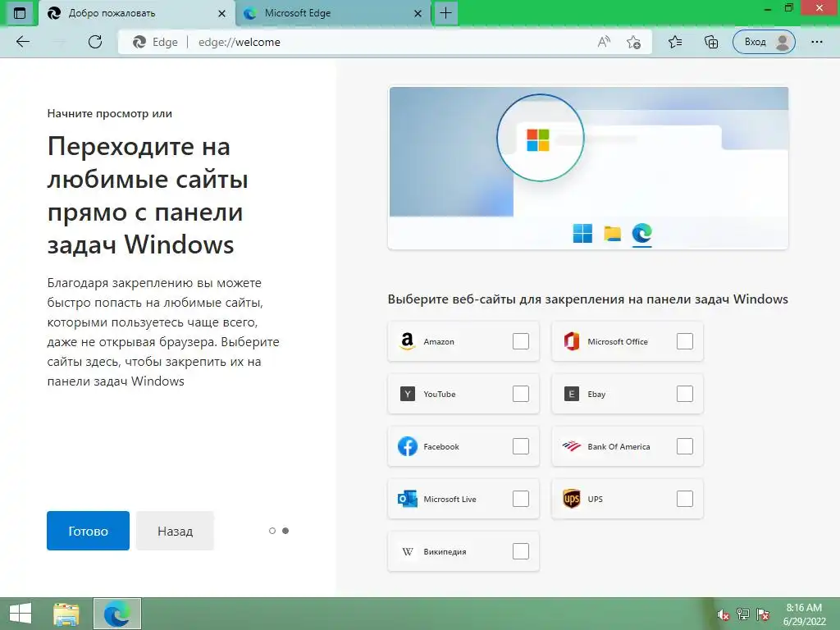Screen dimensions: 840x630
Task: Select the second page indicator dot
Action: tap(285, 531)
